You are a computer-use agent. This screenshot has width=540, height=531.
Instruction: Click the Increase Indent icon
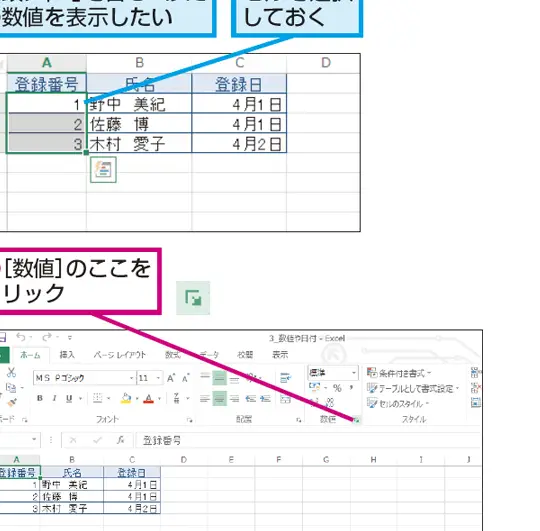(x=265, y=399)
